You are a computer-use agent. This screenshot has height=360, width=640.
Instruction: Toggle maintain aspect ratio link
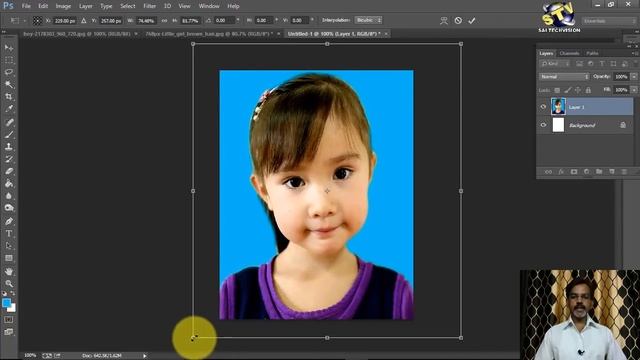pyautogui.click(x=164, y=20)
